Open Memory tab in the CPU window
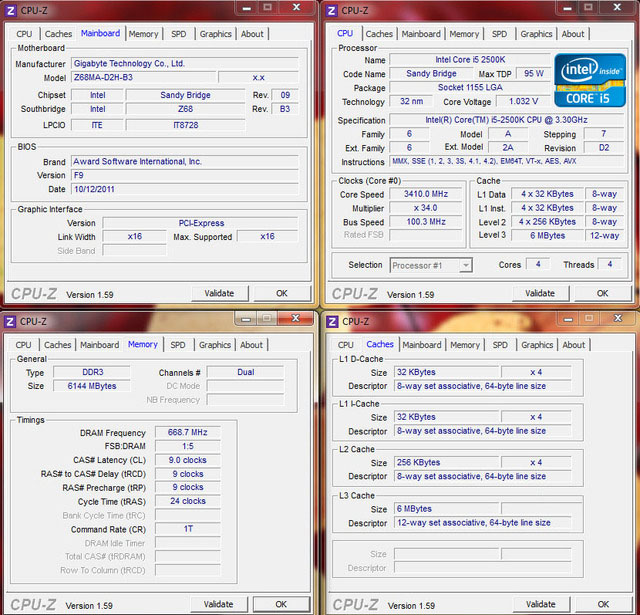Screen dimensions: 640x615 [x=464, y=34]
